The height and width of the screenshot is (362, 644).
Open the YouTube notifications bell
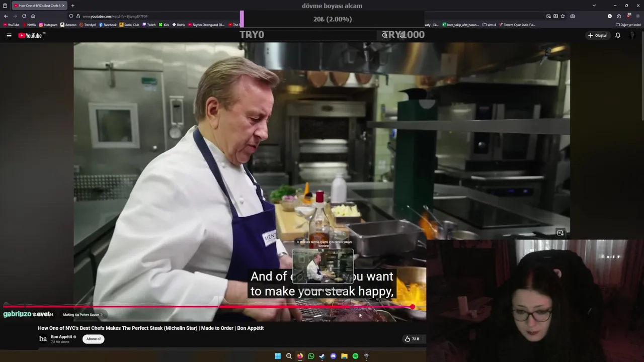point(618,35)
